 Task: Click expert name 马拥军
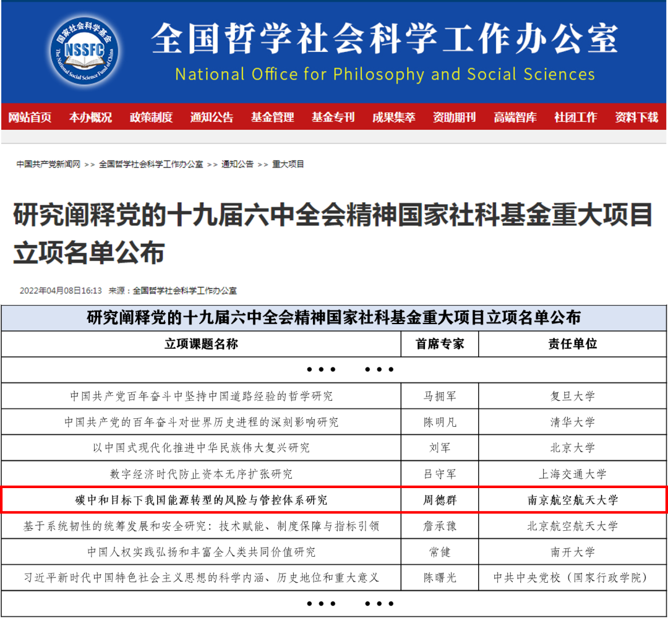point(440,397)
